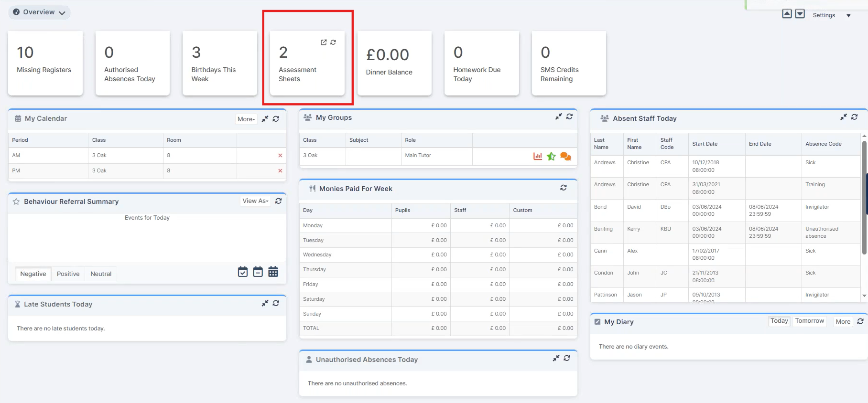Image resolution: width=868 pixels, height=403 pixels.
Task: Collapse the Absent Staff Today panel
Action: coord(844,117)
